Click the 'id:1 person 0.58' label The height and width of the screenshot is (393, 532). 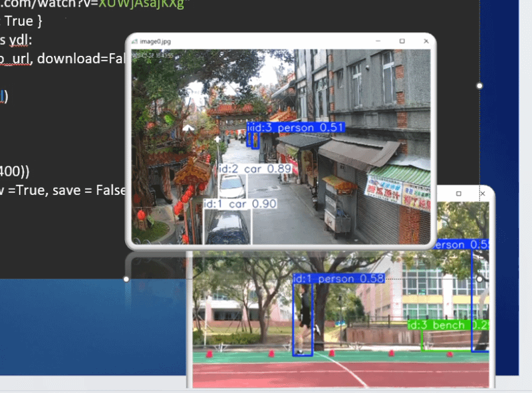338,279
